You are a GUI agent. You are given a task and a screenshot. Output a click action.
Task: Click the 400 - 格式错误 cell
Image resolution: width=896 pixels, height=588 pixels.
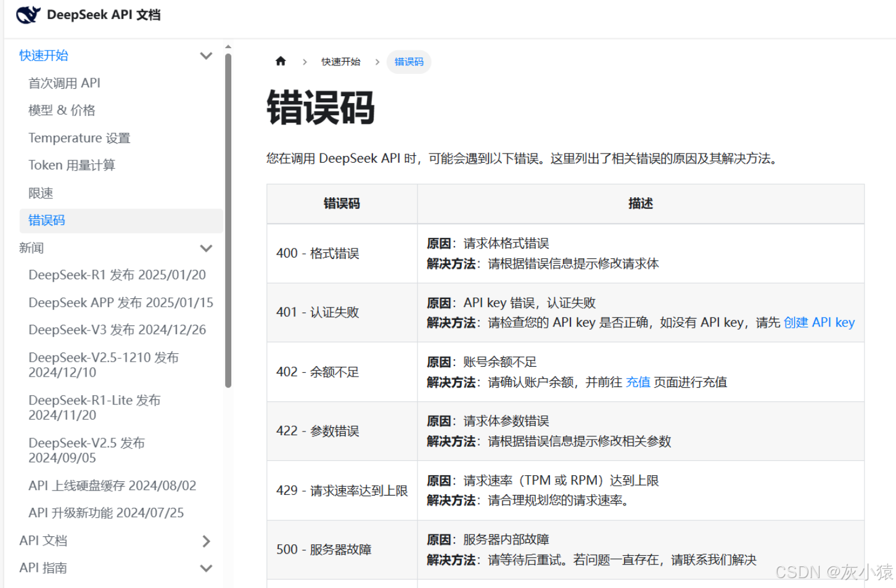coord(342,253)
